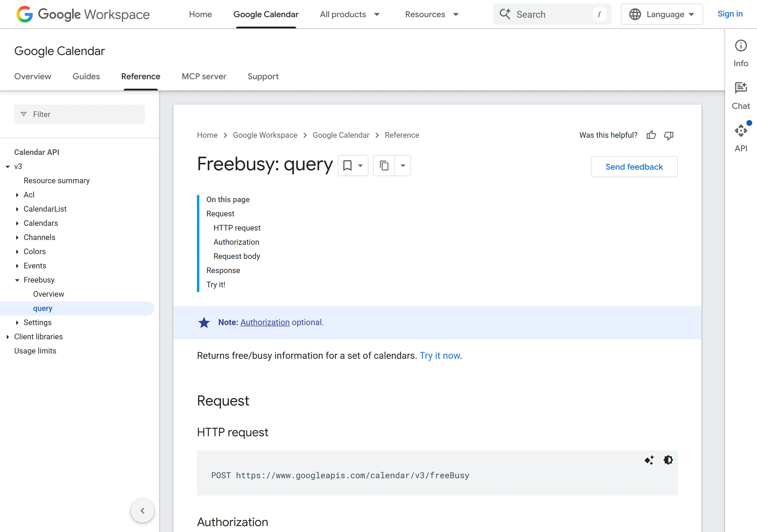
Task: Click the thumbs up helpful icon
Action: click(651, 135)
